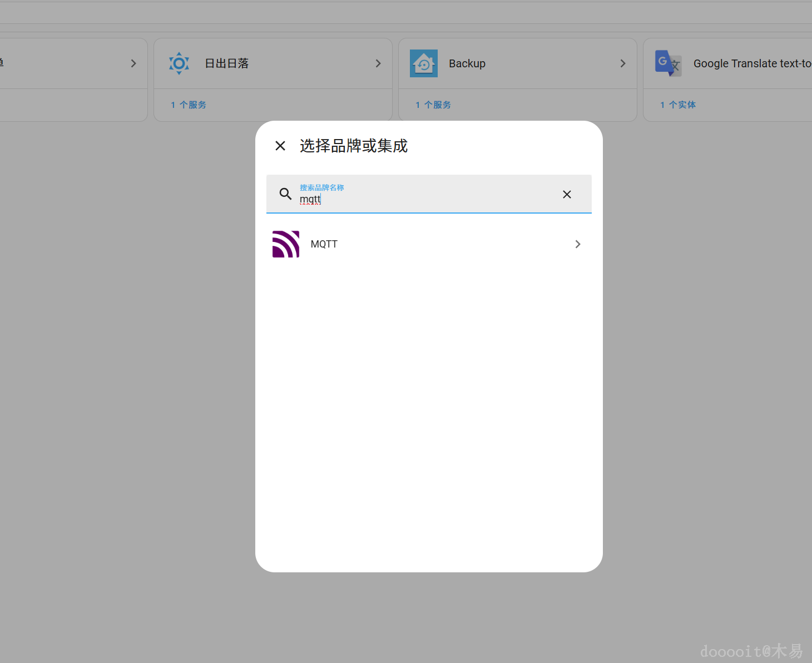The height and width of the screenshot is (663, 812).
Task: Click the Backup card title
Action: 467,63
